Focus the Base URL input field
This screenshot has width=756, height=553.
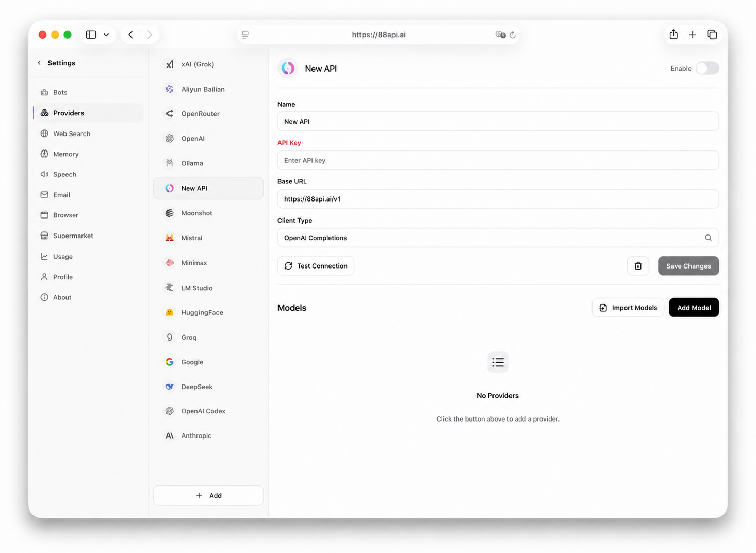(x=498, y=199)
